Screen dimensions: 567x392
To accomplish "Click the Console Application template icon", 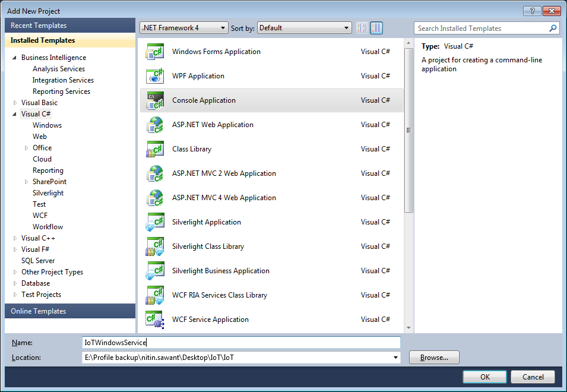I will coord(155,100).
